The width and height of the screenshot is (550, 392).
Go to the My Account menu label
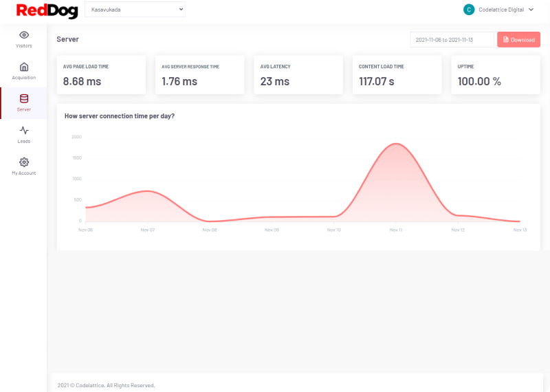(x=24, y=173)
